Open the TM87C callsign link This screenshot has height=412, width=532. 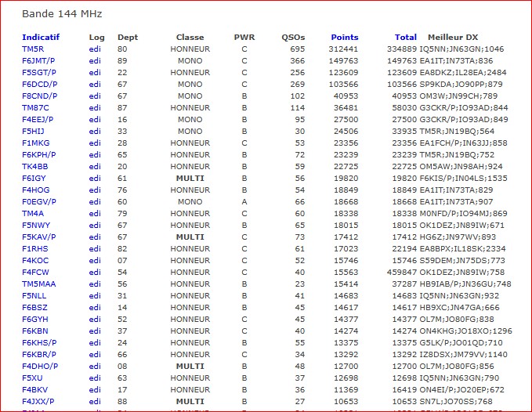(35, 108)
